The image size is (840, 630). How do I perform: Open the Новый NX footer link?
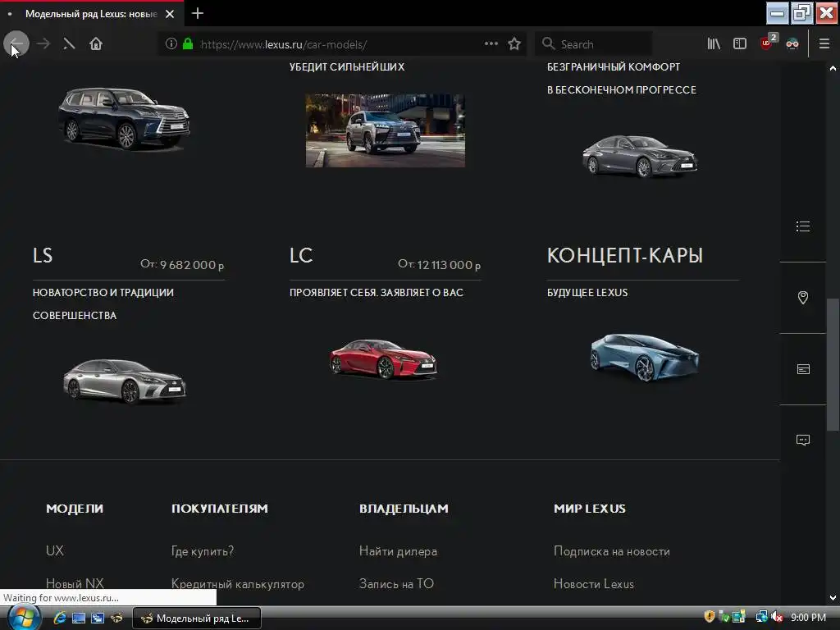75,583
